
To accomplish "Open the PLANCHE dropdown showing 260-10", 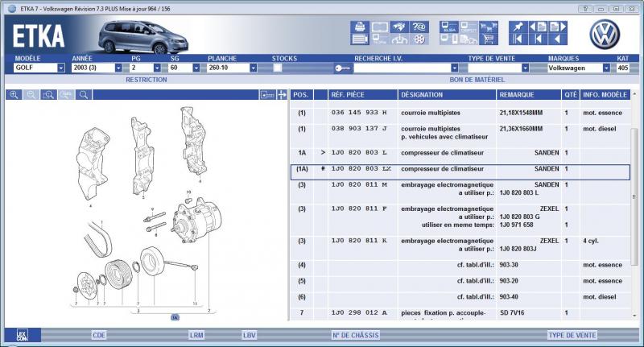I will [x=253, y=68].
